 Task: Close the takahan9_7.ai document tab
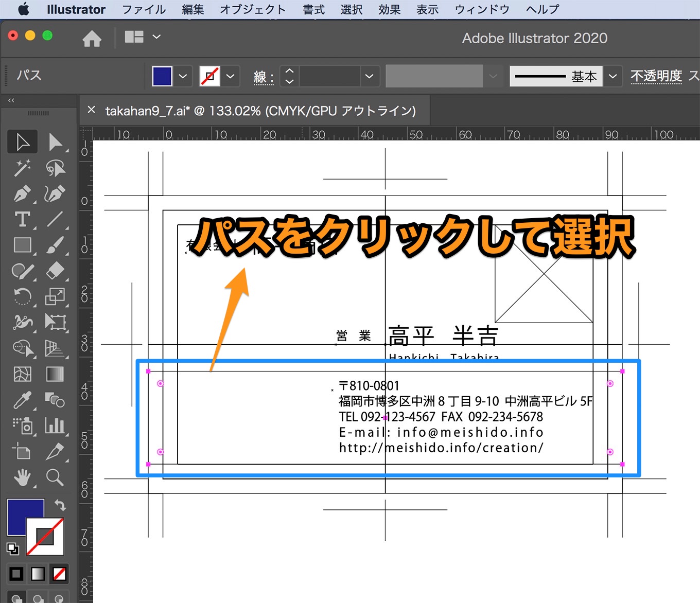(92, 110)
